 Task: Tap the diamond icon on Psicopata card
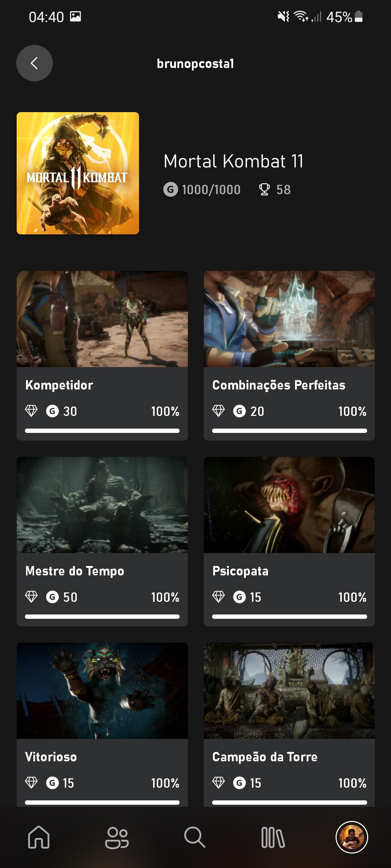(x=219, y=597)
